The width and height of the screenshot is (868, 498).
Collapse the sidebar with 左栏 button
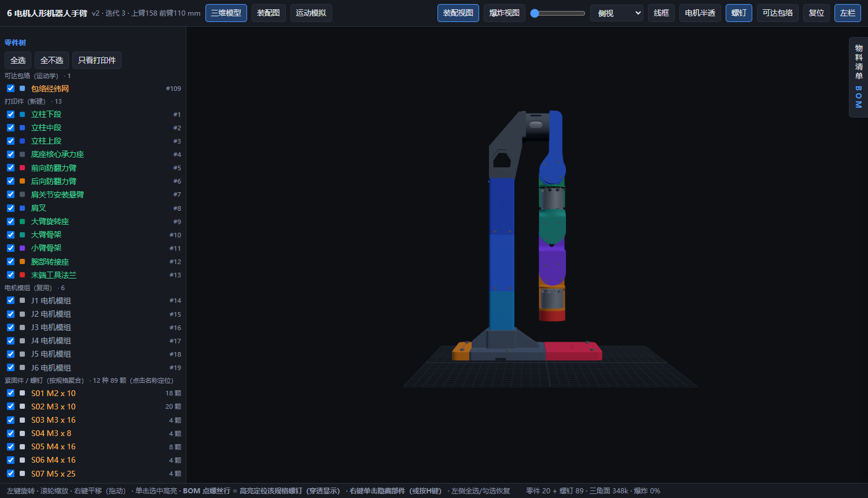(848, 13)
